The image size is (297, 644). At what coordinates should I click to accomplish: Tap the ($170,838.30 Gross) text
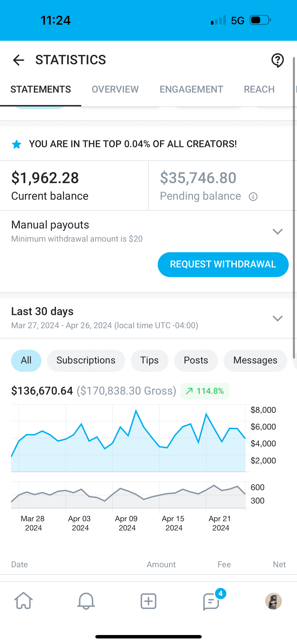pos(126,391)
